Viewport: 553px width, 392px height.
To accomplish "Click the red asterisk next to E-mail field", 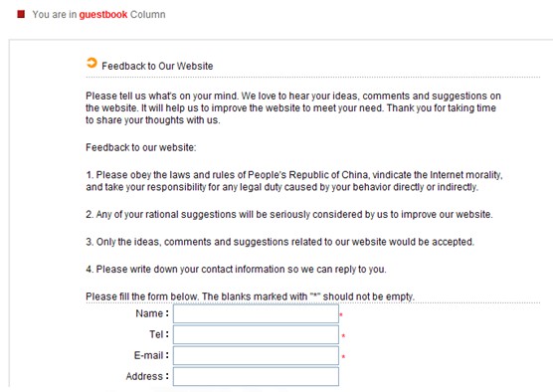I will pyautogui.click(x=343, y=356).
